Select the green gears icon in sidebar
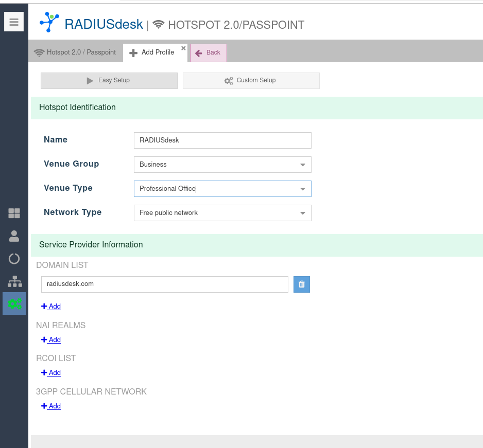This screenshot has width=483, height=448. pos(14,303)
